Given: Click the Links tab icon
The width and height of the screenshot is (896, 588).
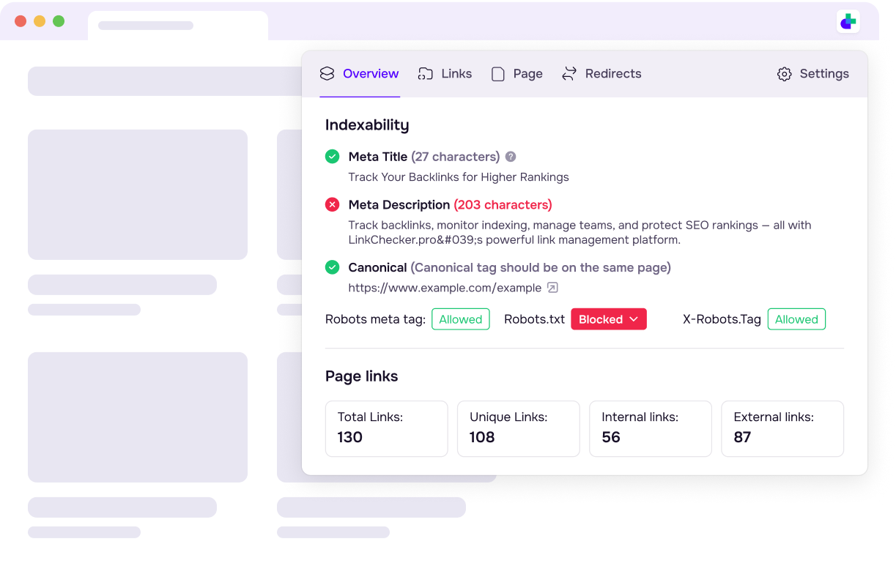Looking at the screenshot, I should (425, 74).
